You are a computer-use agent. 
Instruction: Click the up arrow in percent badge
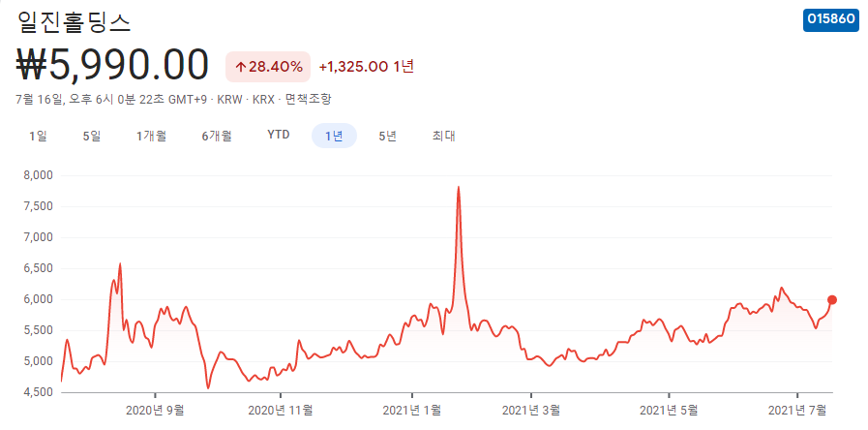point(241,68)
